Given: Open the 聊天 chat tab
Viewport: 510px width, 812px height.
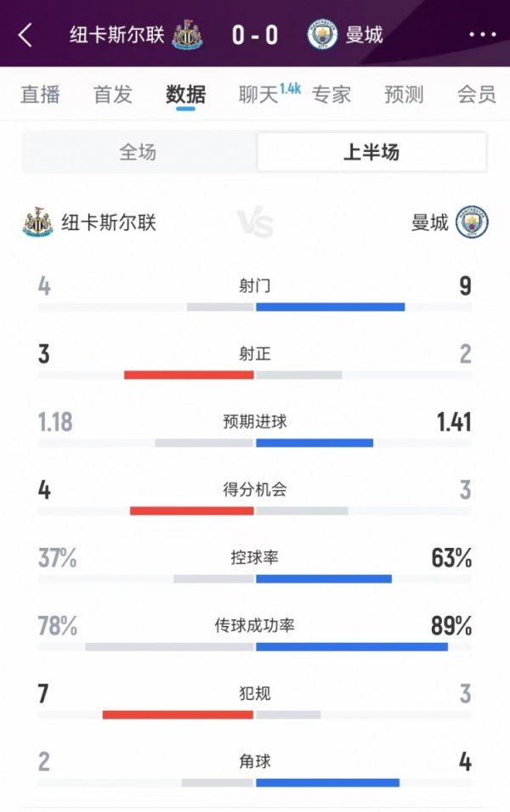Looking at the screenshot, I should point(258,95).
